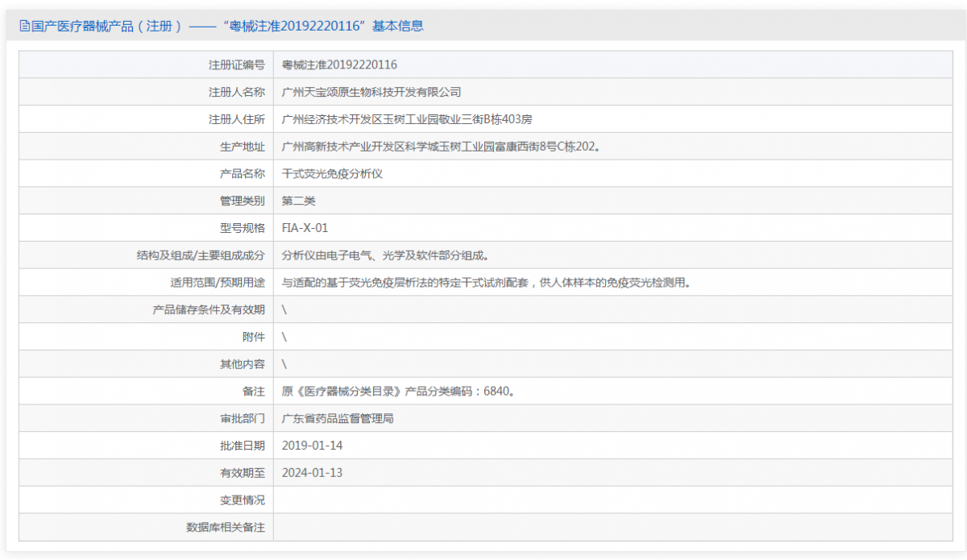Viewport: 967px width, 560px height.
Task: Click the 其他内容 label
Action: (243, 364)
